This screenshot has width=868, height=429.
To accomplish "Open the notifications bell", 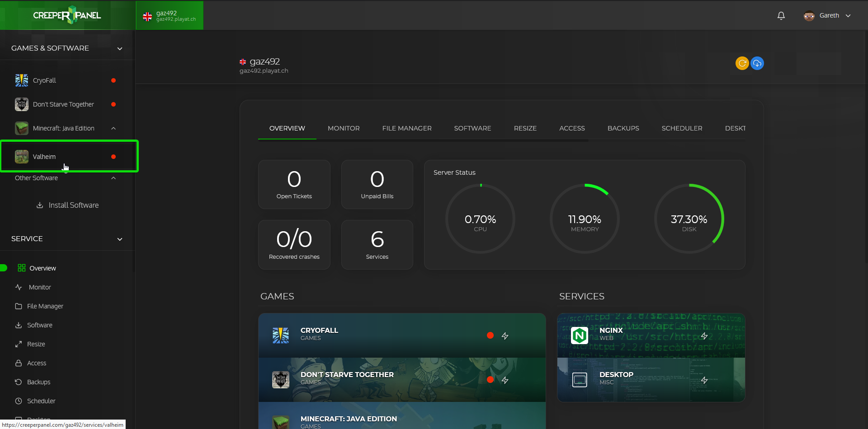I will [x=781, y=16].
